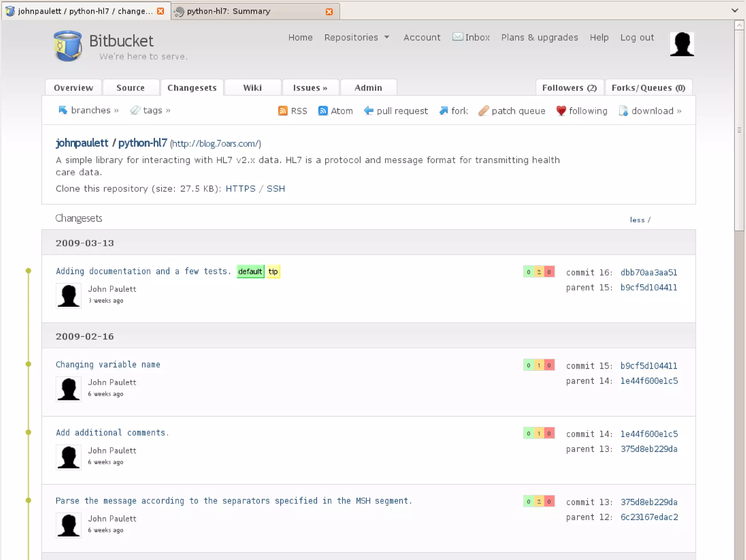Expand the Repositories dropdown menu

coord(357,38)
